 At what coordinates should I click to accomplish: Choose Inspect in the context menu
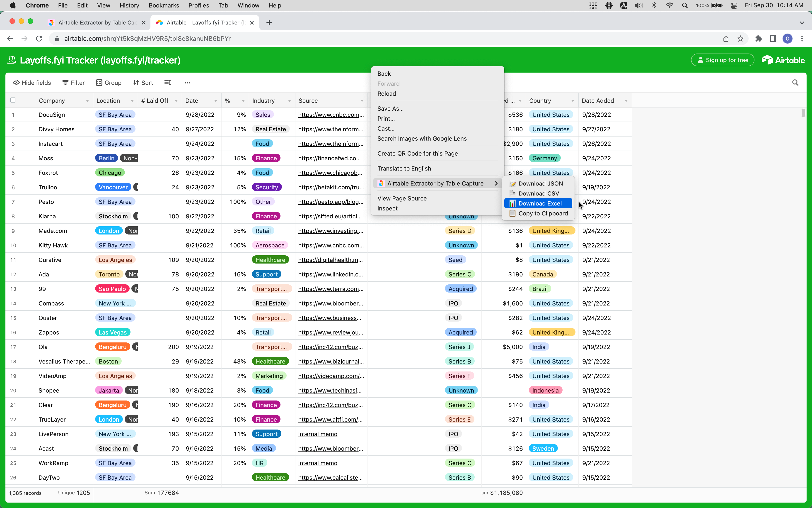pos(437,208)
